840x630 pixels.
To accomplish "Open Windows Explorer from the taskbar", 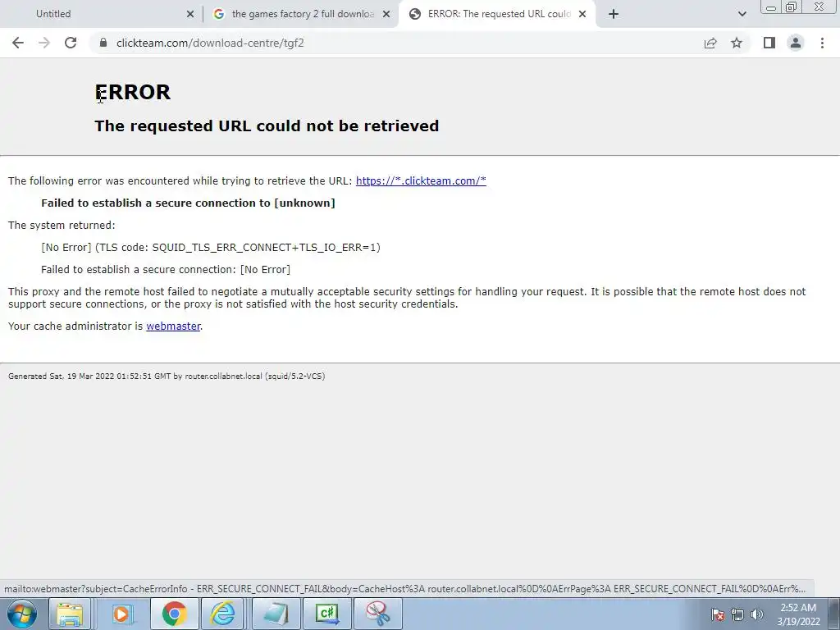I will 71,614.
